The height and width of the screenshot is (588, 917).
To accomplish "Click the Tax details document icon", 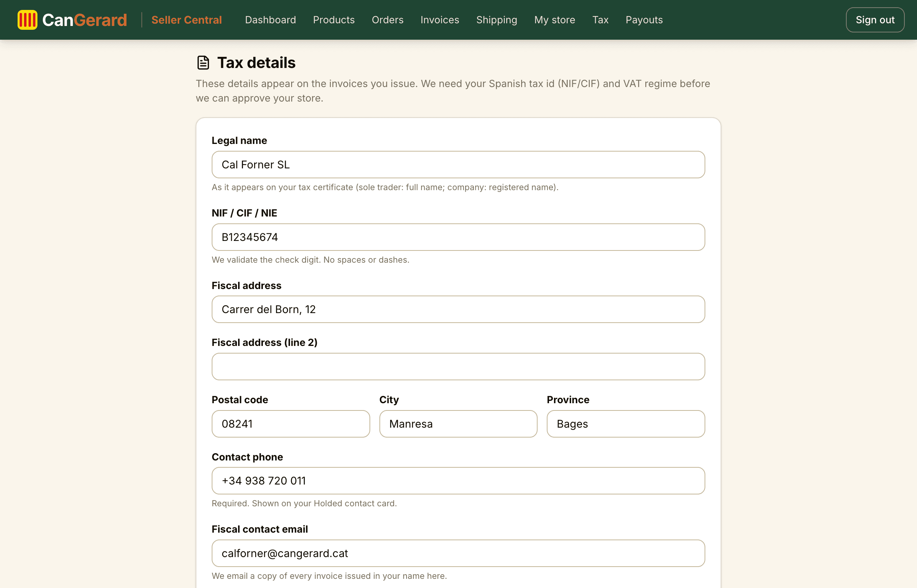I will click(x=203, y=63).
